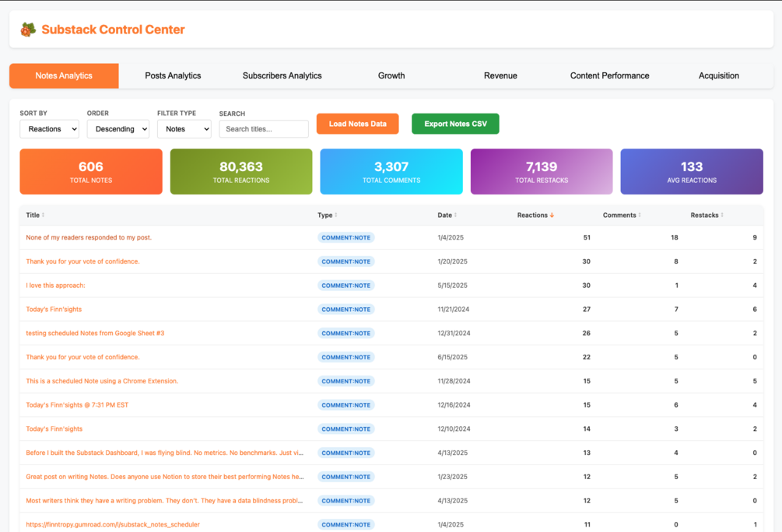Open the Sort By Reactions dropdown
This screenshot has width=782, height=532.
tap(49, 129)
